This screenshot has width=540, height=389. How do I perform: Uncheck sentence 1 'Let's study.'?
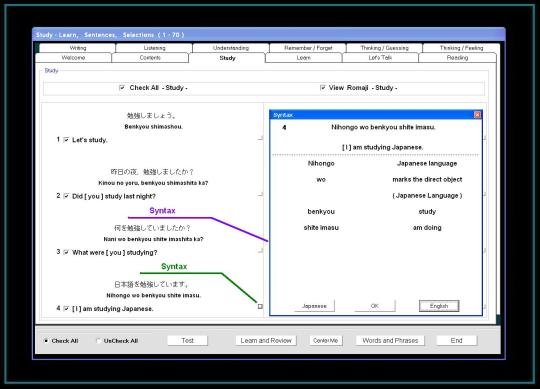[66, 140]
